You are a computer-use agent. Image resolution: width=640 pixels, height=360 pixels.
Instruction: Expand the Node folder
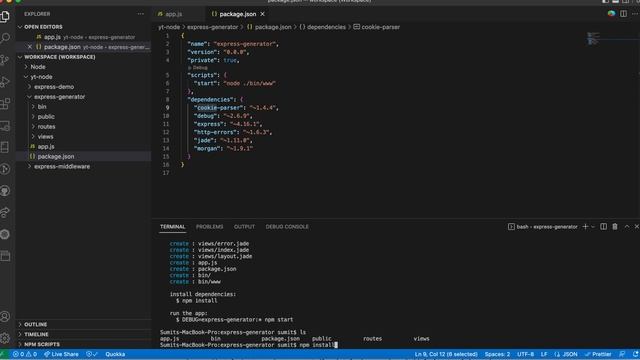(x=38, y=67)
